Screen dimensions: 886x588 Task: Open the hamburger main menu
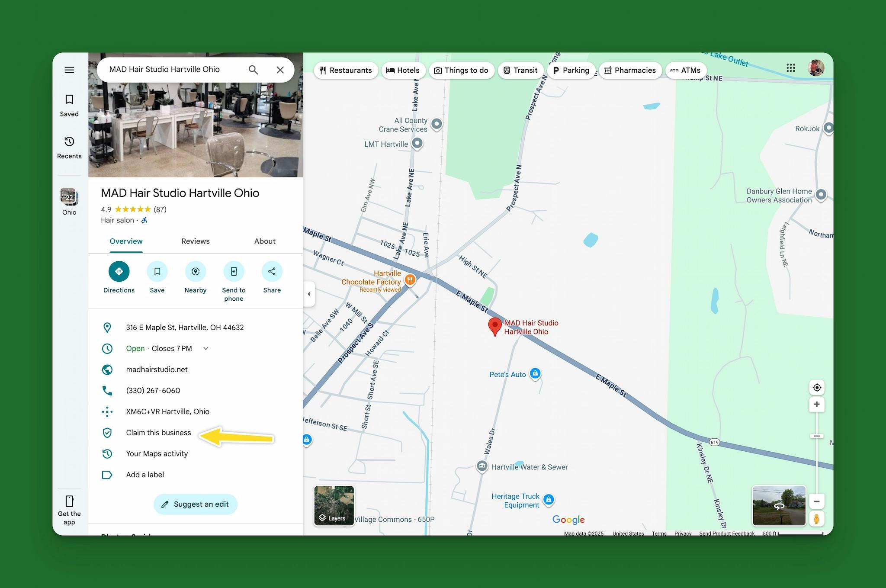point(69,70)
